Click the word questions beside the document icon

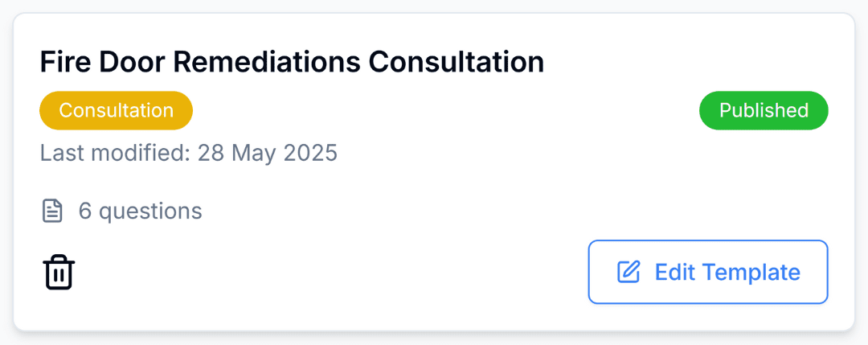150,212
